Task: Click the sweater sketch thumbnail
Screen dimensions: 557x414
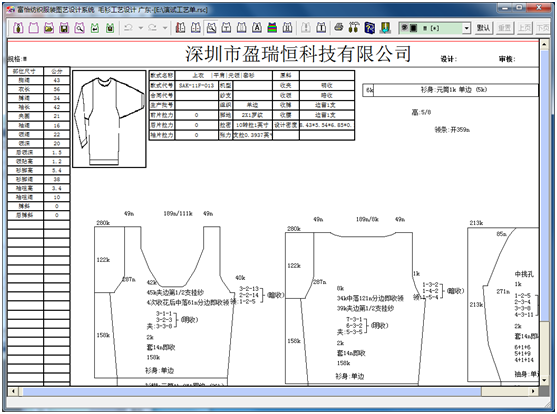Action: click(109, 119)
